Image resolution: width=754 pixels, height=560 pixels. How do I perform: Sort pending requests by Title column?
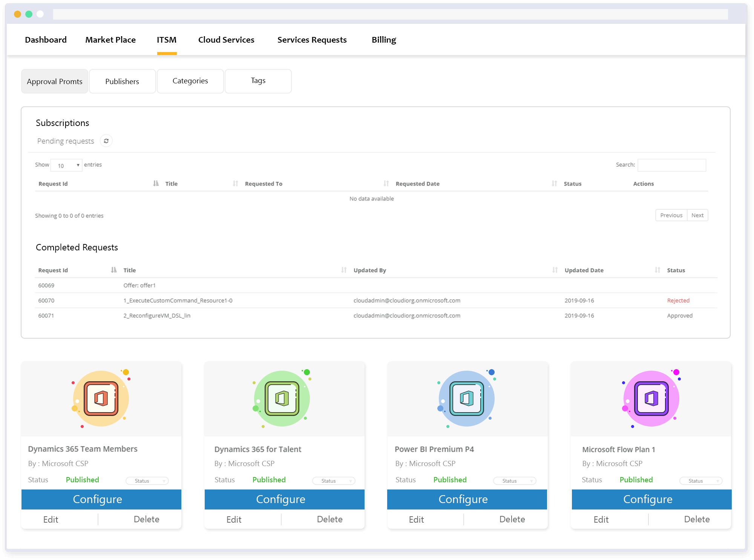pyautogui.click(x=236, y=184)
